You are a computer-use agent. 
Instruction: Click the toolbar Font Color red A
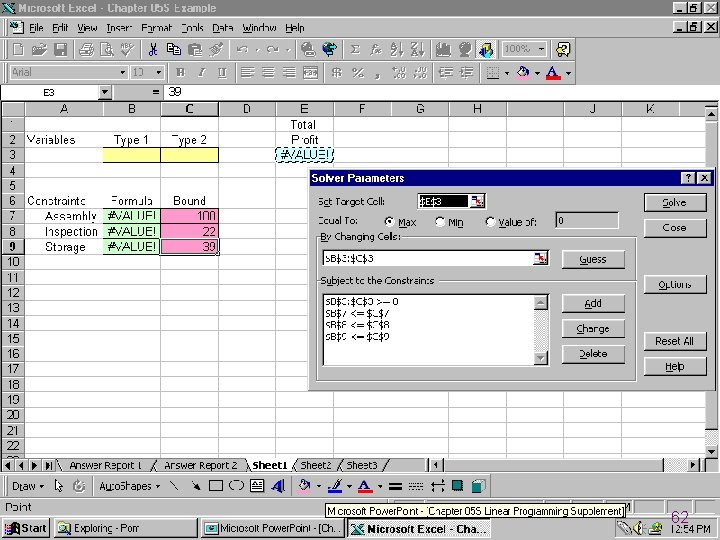pos(554,73)
